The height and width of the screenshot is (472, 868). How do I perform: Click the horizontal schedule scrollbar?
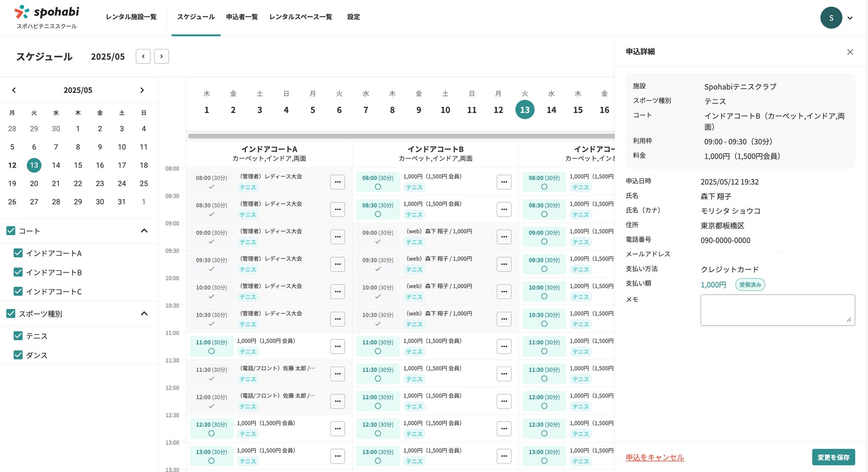coord(401,136)
